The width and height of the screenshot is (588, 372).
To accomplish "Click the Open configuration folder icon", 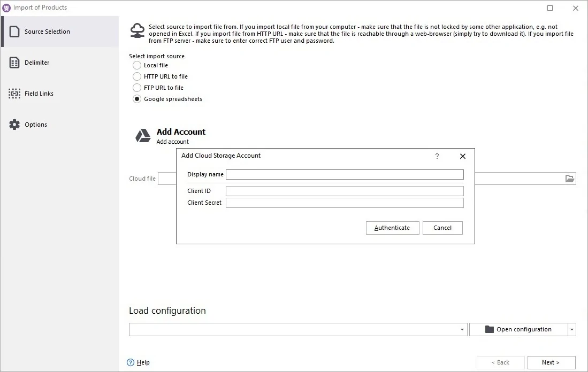I will [x=488, y=329].
